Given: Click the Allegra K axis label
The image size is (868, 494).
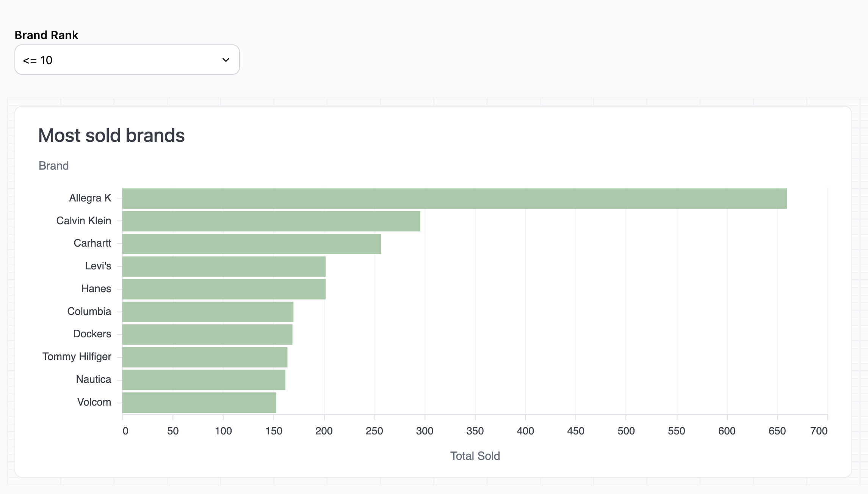Looking at the screenshot, I should tap(90, 198).
